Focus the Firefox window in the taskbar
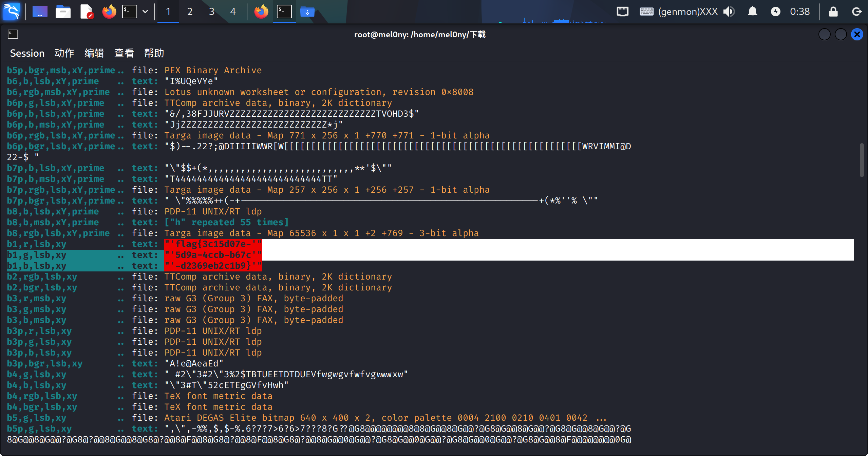Image resolution: width=868 pixels, height=456 pixels. 261,12
